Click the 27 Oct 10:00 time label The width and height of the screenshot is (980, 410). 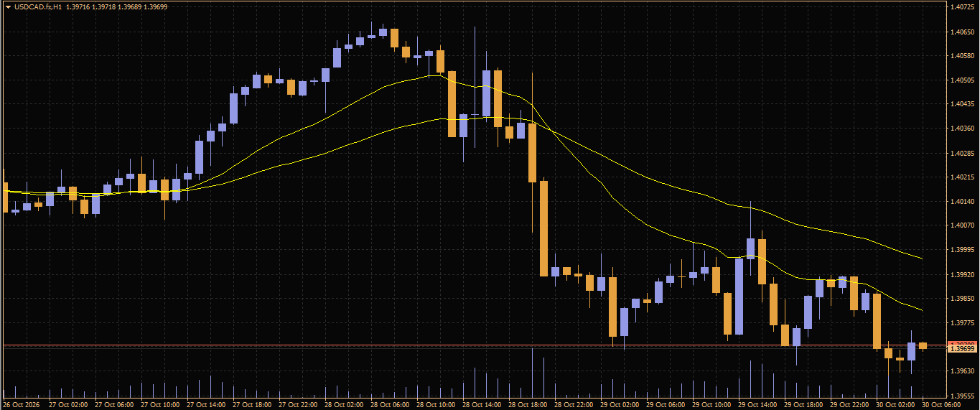pyautogui.click(x=160, y=405)
